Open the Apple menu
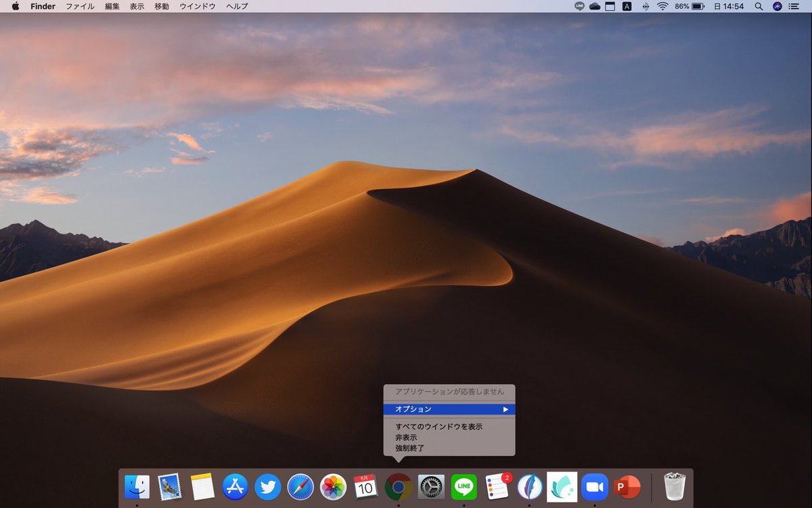The width and height of the screenshot is (812, 508). (x=15, y=6)
